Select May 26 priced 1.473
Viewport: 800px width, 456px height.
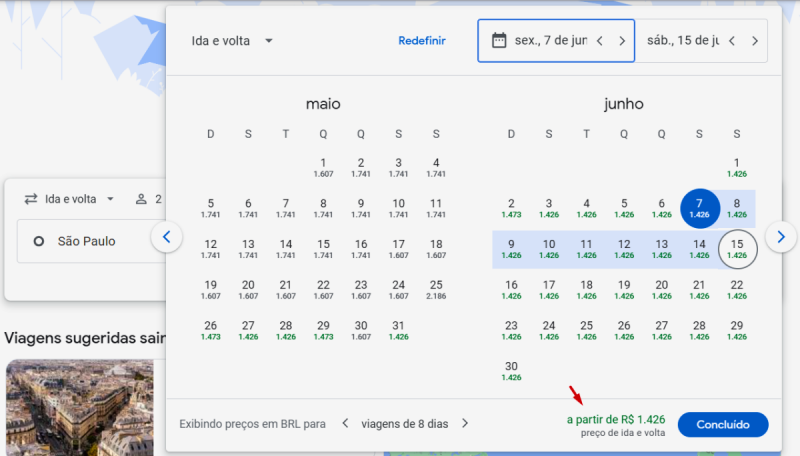coord(211,331)
